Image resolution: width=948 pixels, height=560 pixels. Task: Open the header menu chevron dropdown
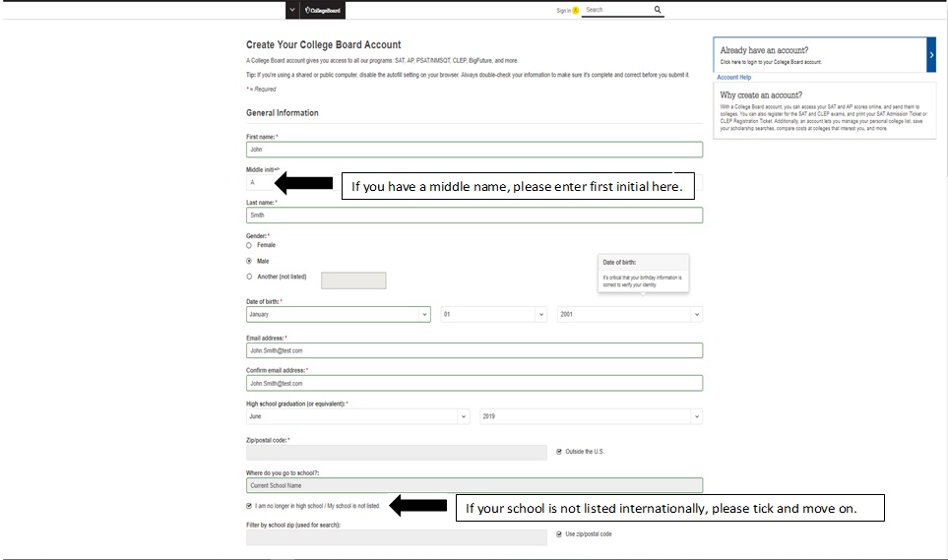click(292, 10)
